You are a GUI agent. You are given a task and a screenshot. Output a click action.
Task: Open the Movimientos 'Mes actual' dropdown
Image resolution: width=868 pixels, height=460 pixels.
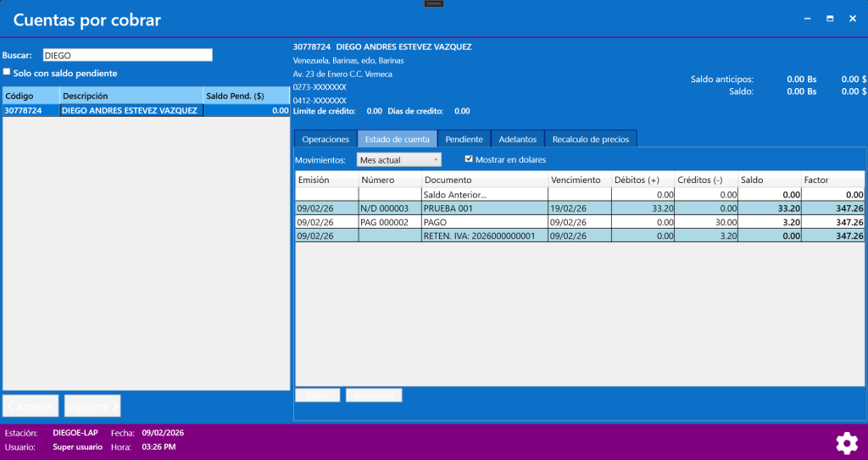pos(398,159)
